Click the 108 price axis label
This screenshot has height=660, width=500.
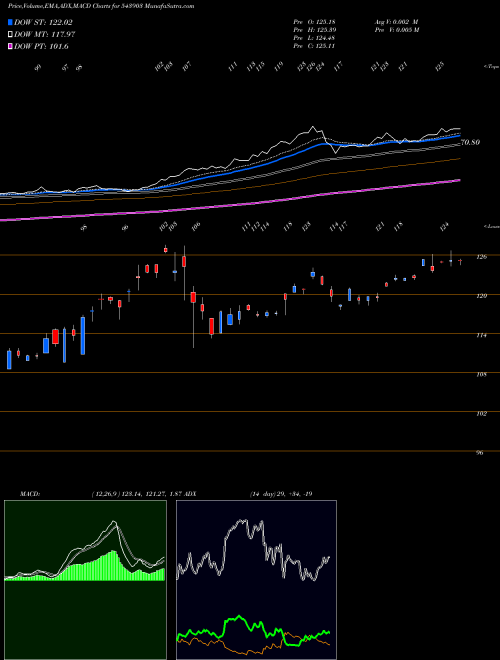coord(482,374)
